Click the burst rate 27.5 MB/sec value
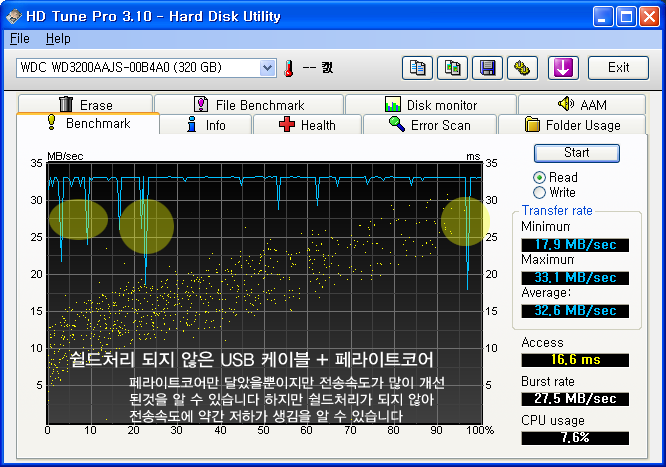This screenshot has width=666, height=467. (x=575, y=399)
